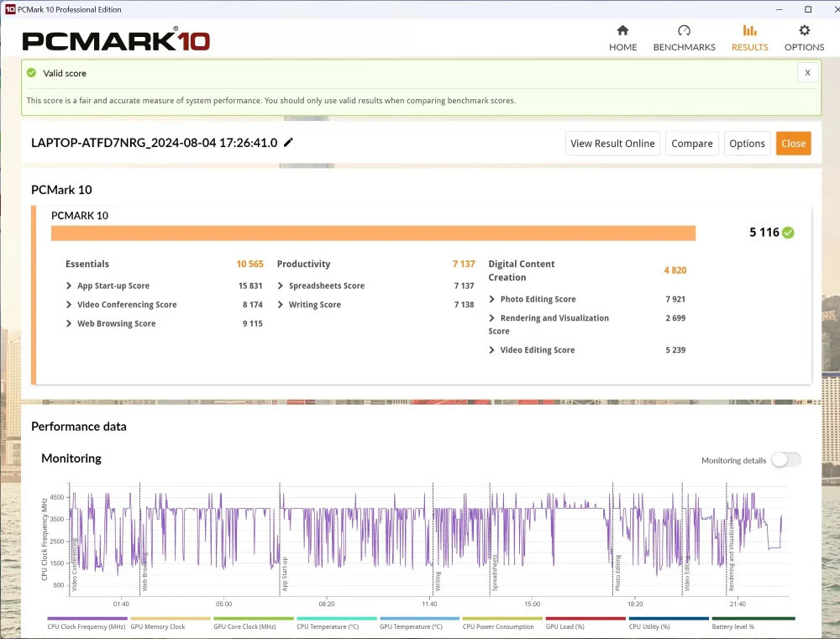Select GPU Temperature legend
Image resolution: width=840 pixels, height=639 pixels.
pos(419,623)
